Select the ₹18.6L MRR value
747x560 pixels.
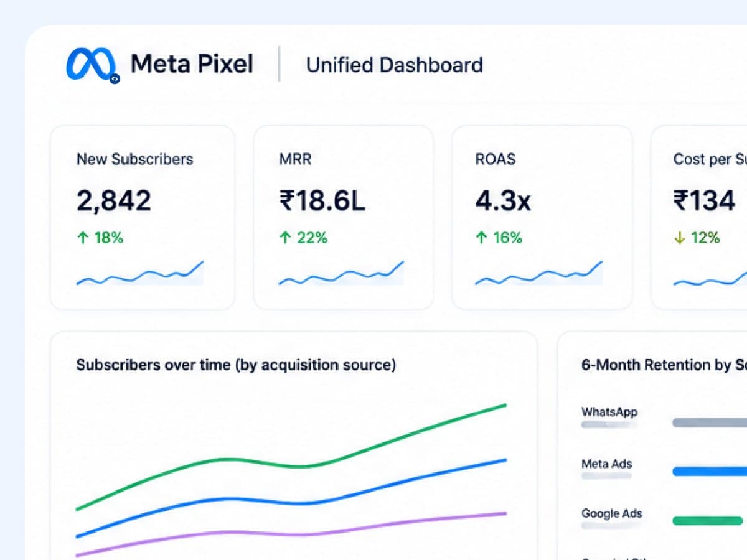[322, 200]
